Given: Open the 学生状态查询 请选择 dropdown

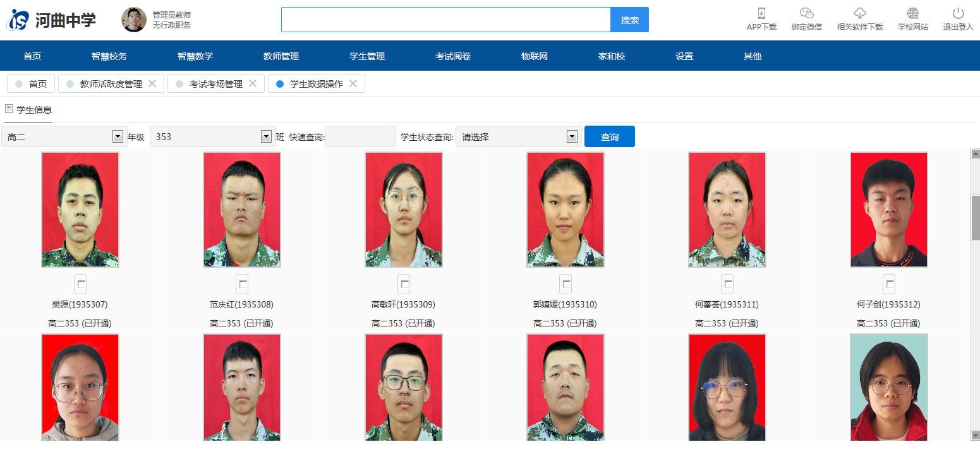Looking at the screenshot, I should click(x=518, y=136).
